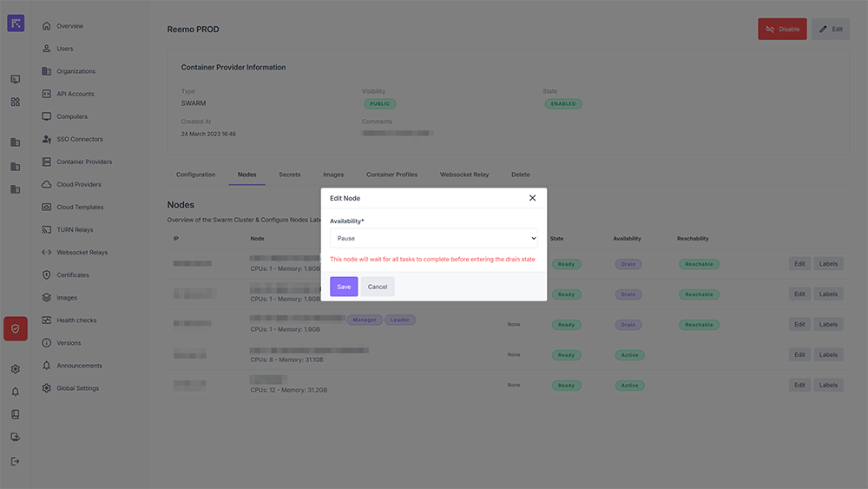Click the gear settings icon in left rail
The height and width of the screenshot is (489, 868).
pos(16,369)
